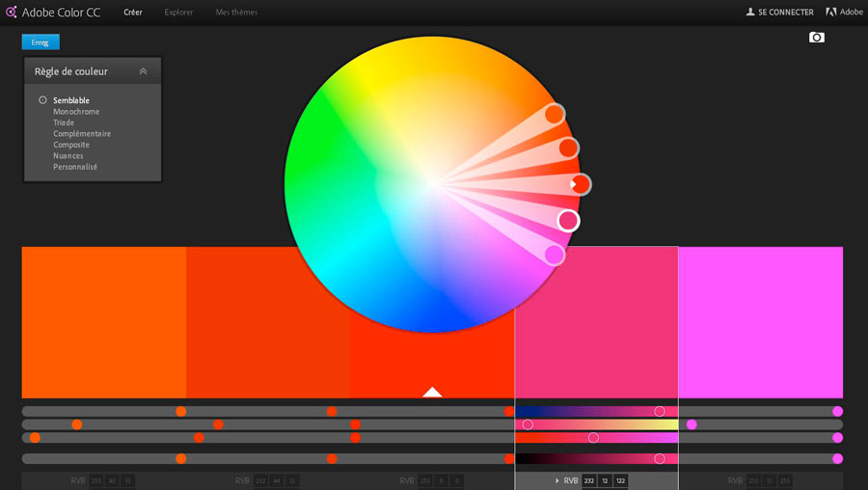Click the Adobe logo in the header
The image size is (868, 490).
coord(831,12)
